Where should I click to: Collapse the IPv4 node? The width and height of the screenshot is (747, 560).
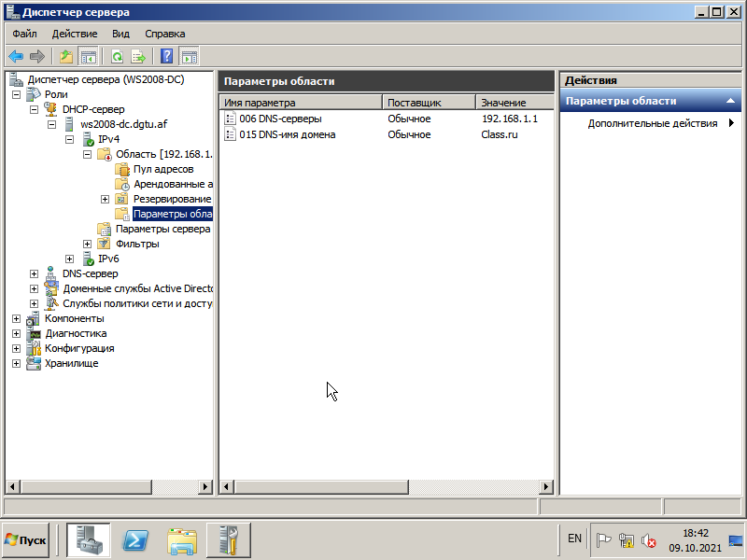[x=69, y=139]
